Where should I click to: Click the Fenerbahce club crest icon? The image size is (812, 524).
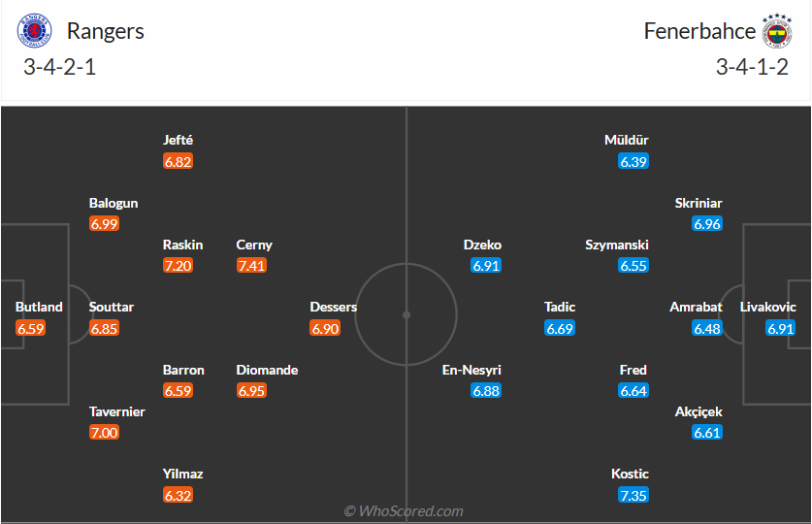click(x=775, y=31)
